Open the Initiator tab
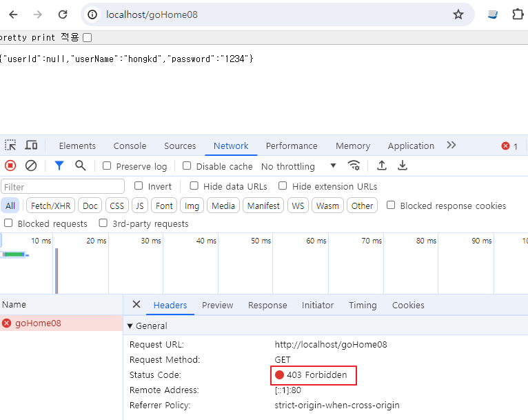The width and height of the screenshot is (528, 420). coord(318,305)
